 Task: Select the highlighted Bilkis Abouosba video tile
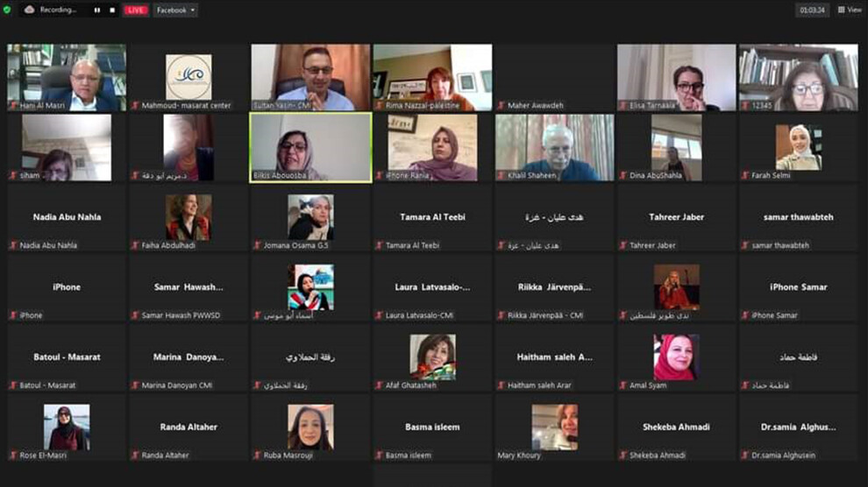point(310,147)
